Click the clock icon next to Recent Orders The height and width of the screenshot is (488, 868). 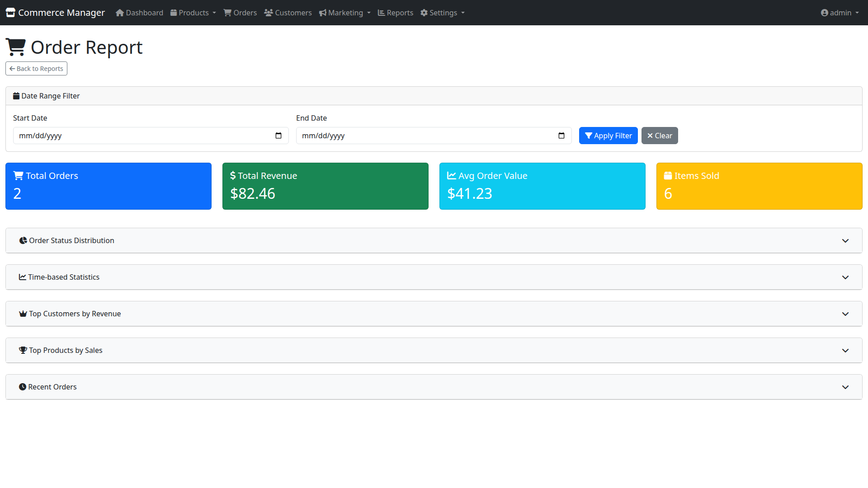tap(23, 386)
